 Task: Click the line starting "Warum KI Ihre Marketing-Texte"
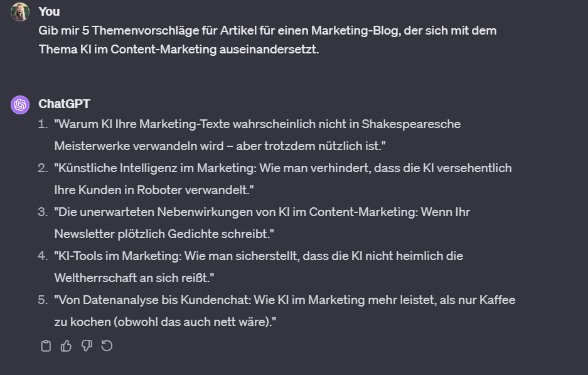[257, 124]
